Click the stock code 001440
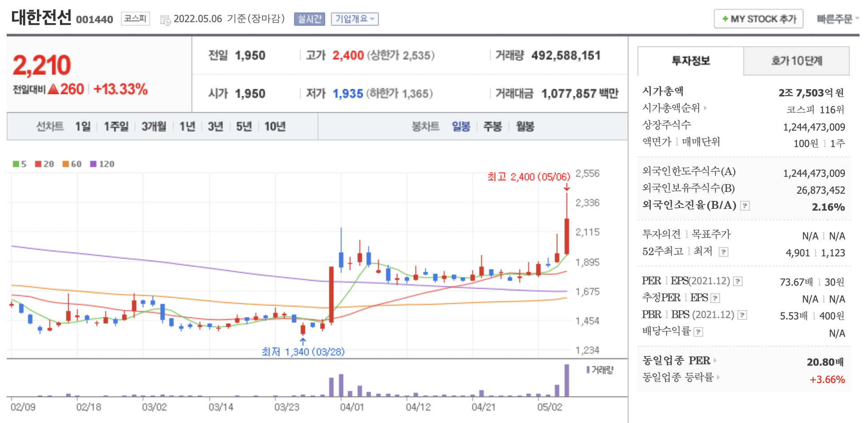Viewport: 868px width, 423px height. tap(95, 20)
